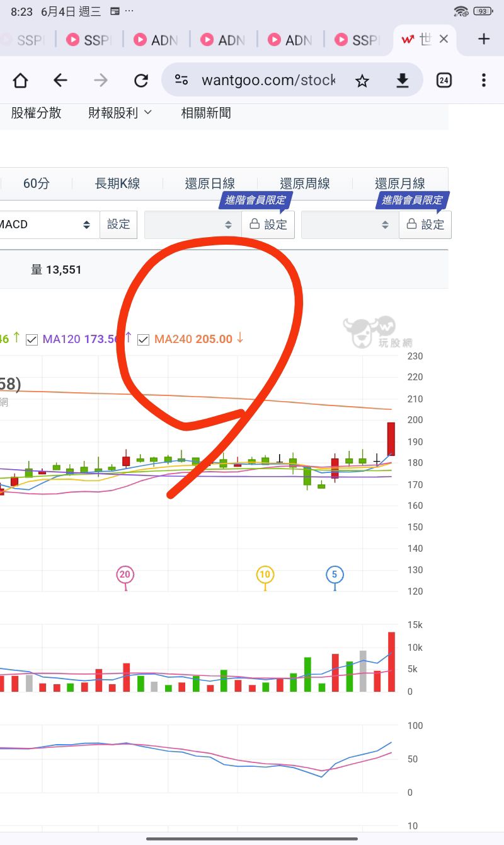Image resolution: width=504 pixels, height=845 pixels.
Task: Go back with the back arrow
Action: tap(60, 80)
